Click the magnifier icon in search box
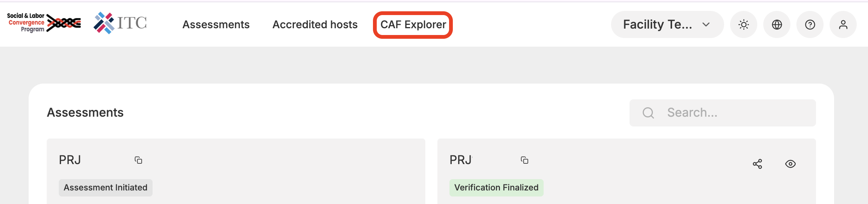 click(648, 113)
